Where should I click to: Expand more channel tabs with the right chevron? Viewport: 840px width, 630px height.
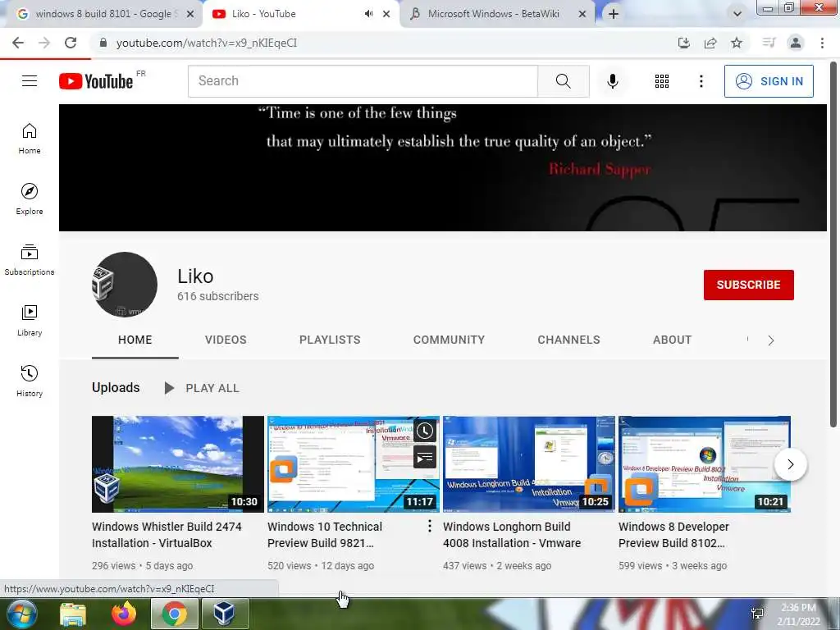click(x=770, y=340)
